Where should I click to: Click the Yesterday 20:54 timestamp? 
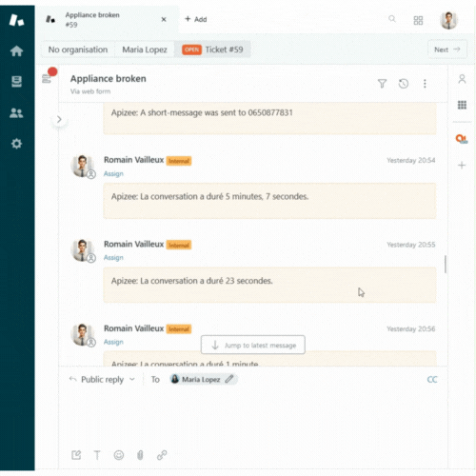point(410,160)
